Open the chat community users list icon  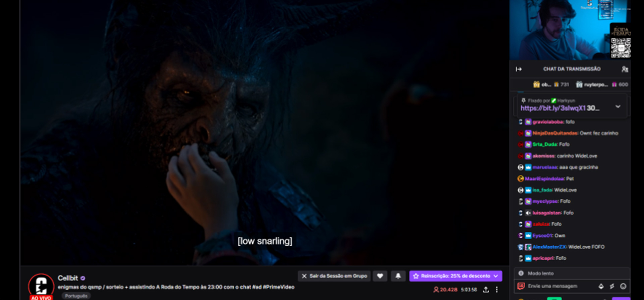coord(624,69)
